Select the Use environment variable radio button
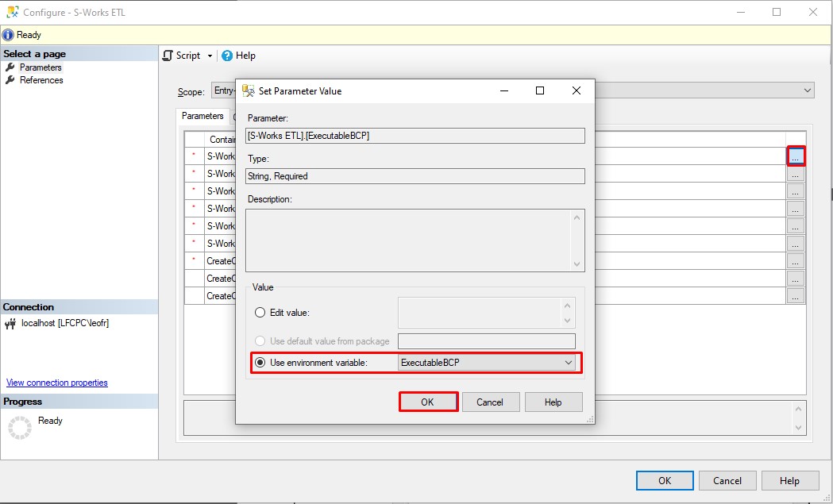The height and width of the screenshot is (504, 833). (x=260, y=363)
